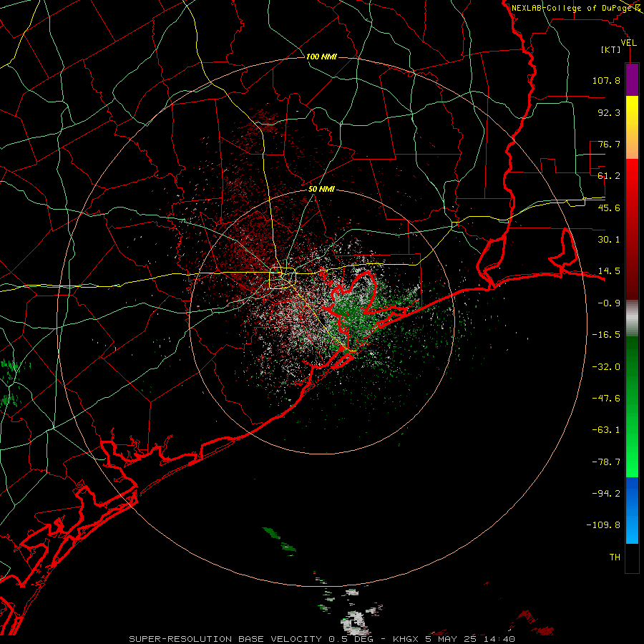644x644 pixels.
Task: Click the -47.6 scale value
Action: tap(606, 399)
